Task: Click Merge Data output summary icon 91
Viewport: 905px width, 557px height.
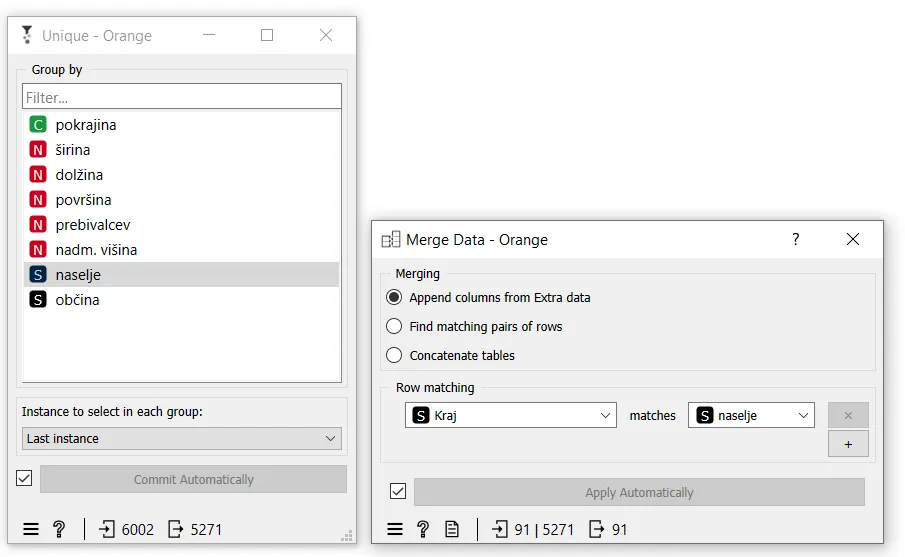Action: click(x=597, y=529)
